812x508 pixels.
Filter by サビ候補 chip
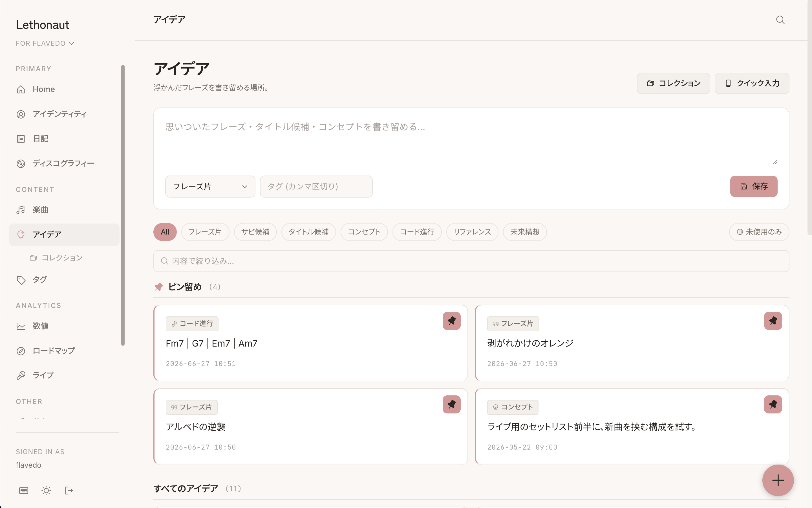tap(255, 232)
